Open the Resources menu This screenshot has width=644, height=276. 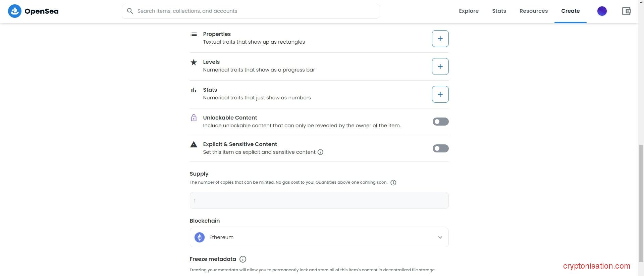pyautogui.click(x=533, y=11)
